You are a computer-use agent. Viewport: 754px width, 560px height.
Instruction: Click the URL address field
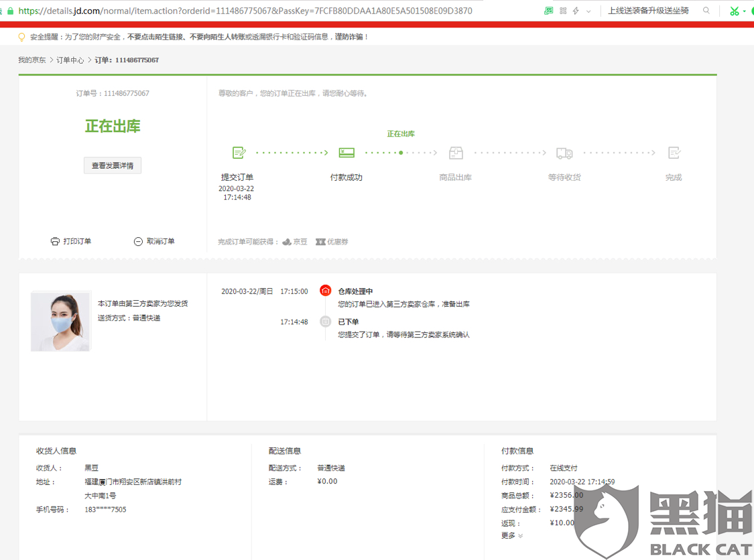(x=245, y=11)
